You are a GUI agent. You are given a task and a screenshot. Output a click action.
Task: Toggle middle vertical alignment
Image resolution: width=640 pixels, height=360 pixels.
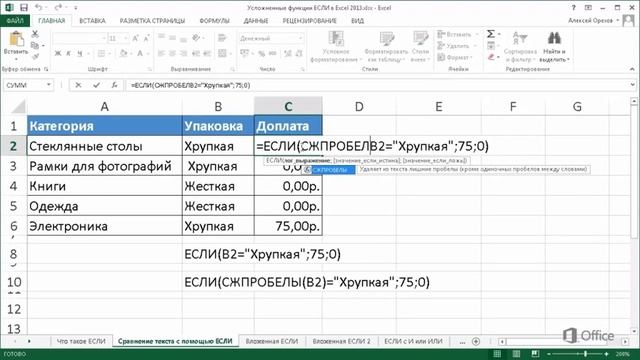[173, 38]
